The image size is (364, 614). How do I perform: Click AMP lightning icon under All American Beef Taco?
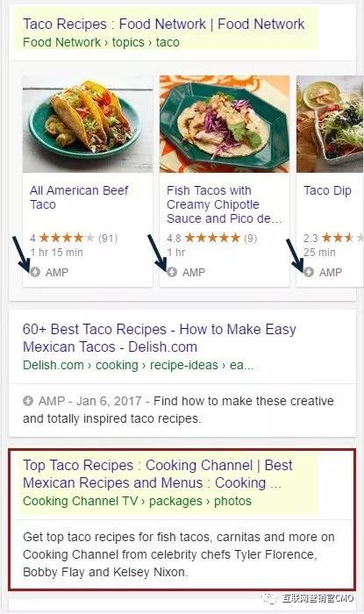(35, 272)
